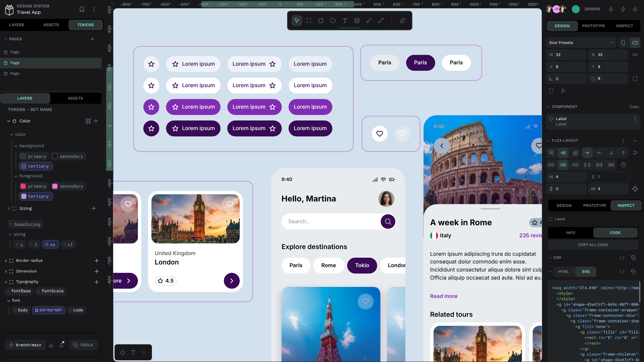Screen dimensions: 644x362
Task: Toggle portrait orientation preset
Action: [x=623, y=43]
